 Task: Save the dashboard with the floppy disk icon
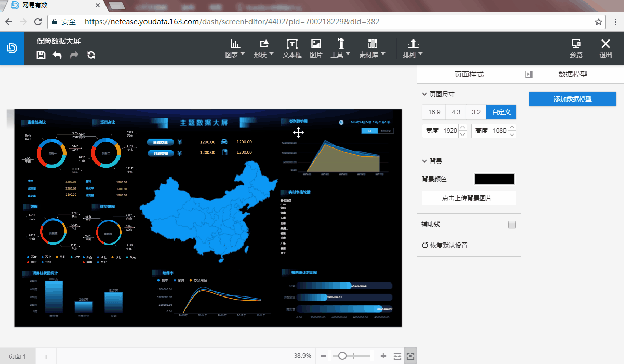41,55
